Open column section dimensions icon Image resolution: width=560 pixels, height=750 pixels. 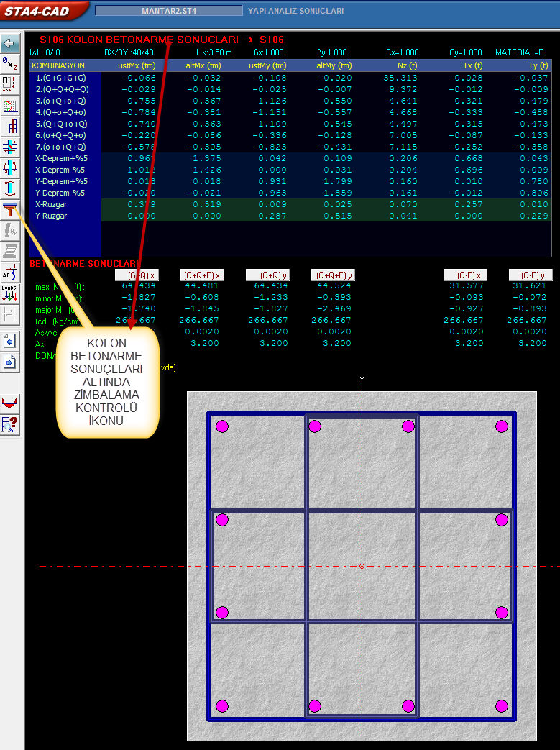(10, 85)
